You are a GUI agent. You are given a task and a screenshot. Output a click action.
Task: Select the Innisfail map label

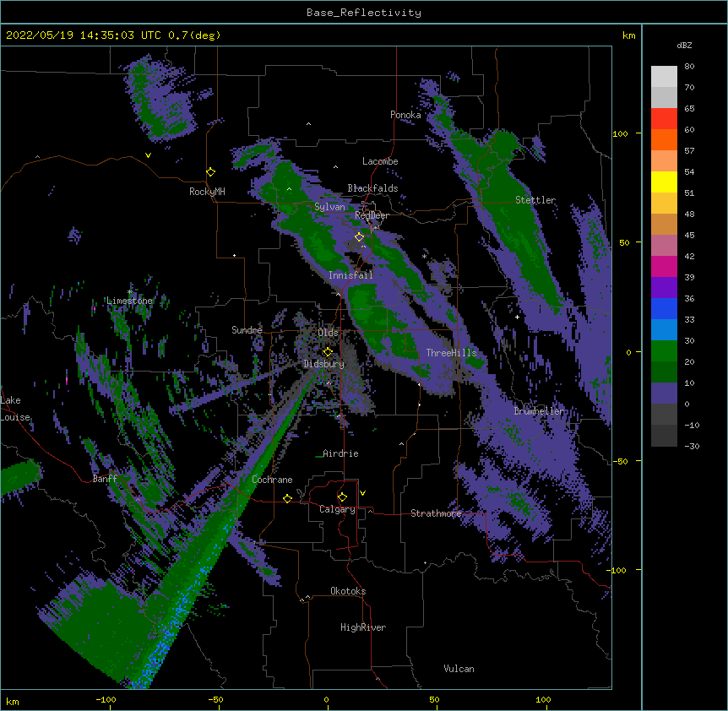[350, 275]
